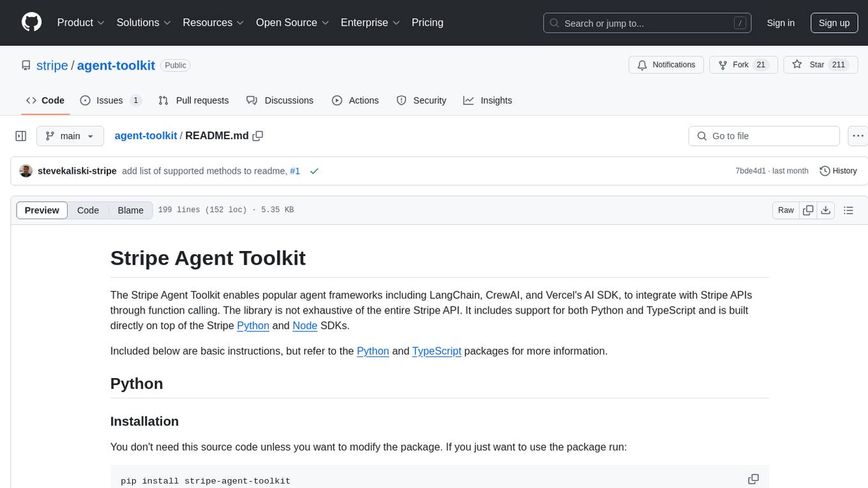Screen dimensions: 868x488
Task: Expand the Solutions menu
Action: 144,22
